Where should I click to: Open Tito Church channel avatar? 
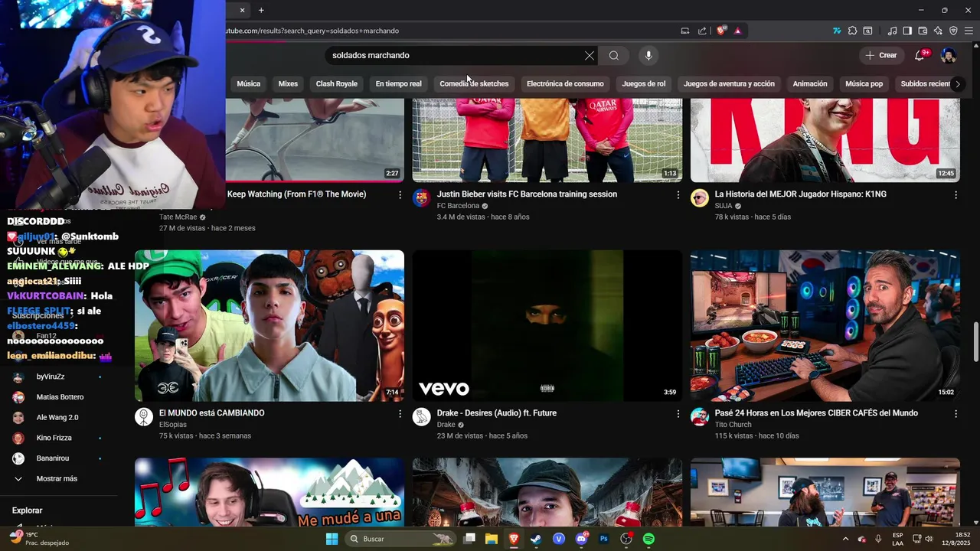click(x=700, y=416)
